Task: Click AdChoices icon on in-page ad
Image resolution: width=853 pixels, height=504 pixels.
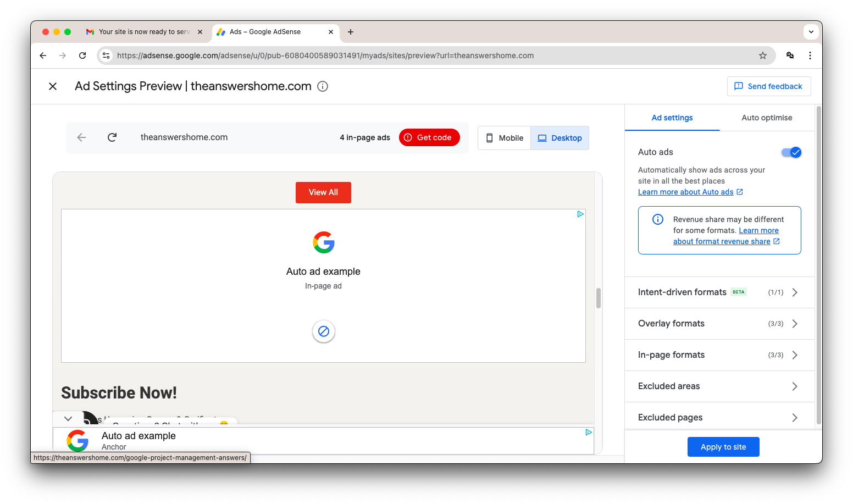Action: click(580, 214)
